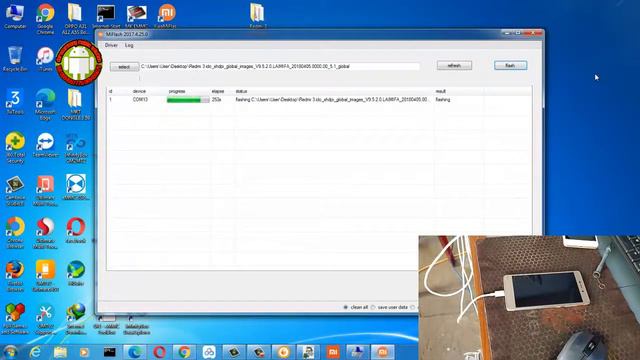Open the Log menu in MiFlash

point(129,45)
